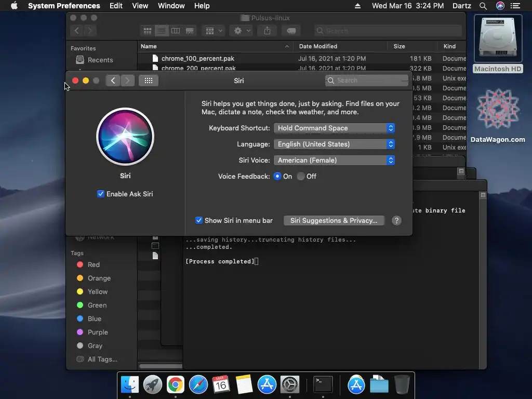The image size is (532, 399).
Task: Open DataWagon.com desktop icon
Action: 498,116
